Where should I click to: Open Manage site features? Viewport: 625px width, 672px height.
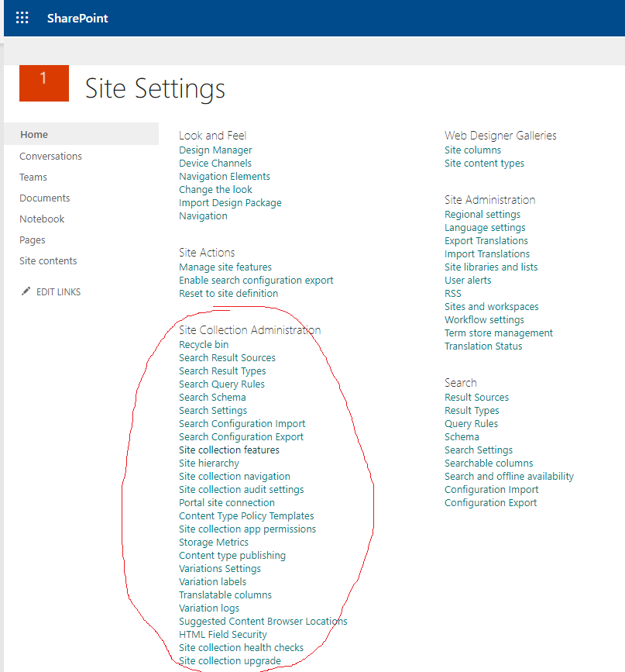click(225, 267)
